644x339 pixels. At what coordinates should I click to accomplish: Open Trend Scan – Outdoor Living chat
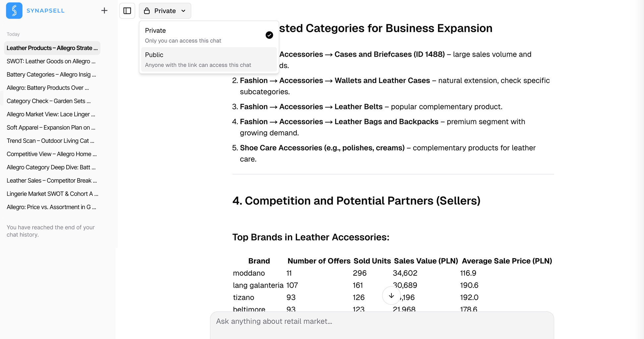coord(50,141)
